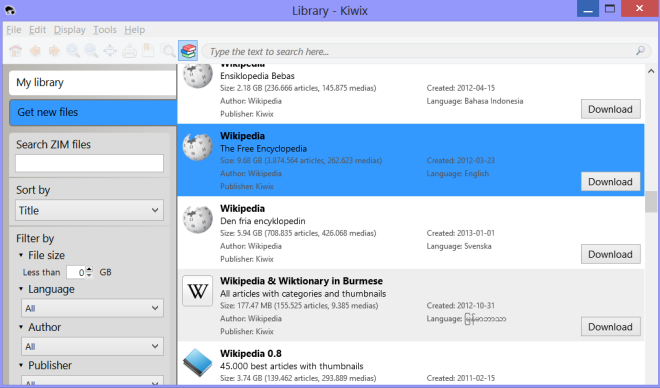
Task: Click the main search text field
Action: (421, 51)
